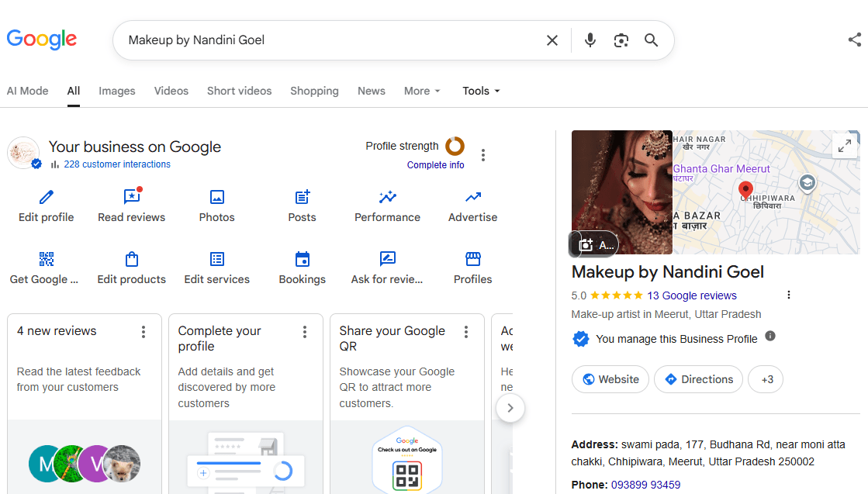Screen dimensions: 868x494
Task: Expand the More search filter dropdown
Action: point(423,91)
